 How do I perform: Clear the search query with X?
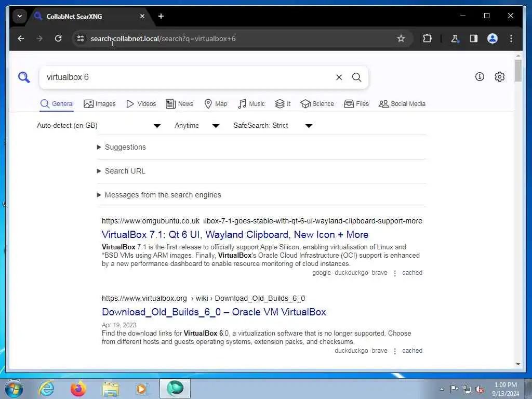[x=339, y=77]
